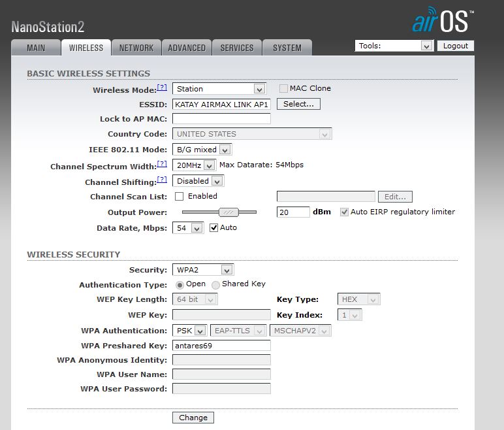Open the Channel Spectrum Width 20MHz dropdown

[x=195, y=165]
